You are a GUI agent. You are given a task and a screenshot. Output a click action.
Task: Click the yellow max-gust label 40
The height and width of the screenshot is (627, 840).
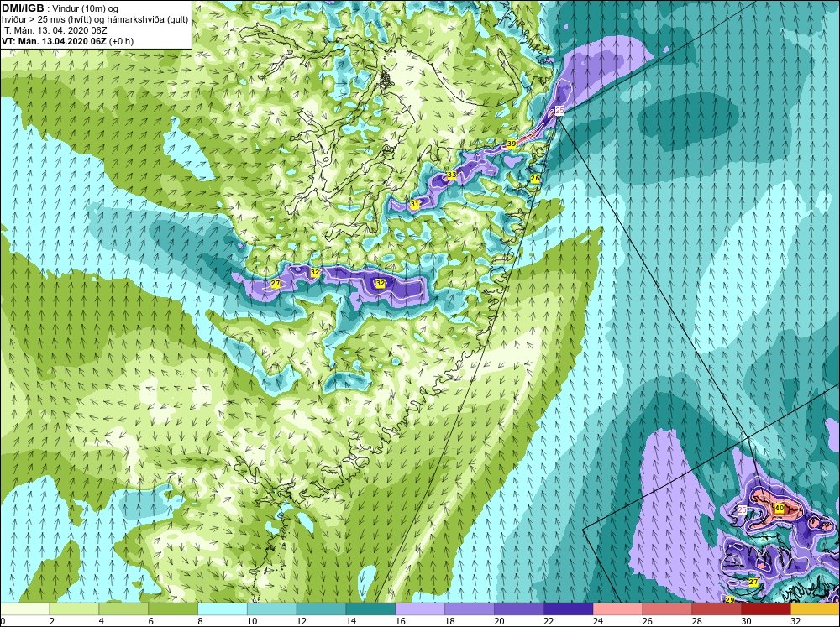(780, 508)
